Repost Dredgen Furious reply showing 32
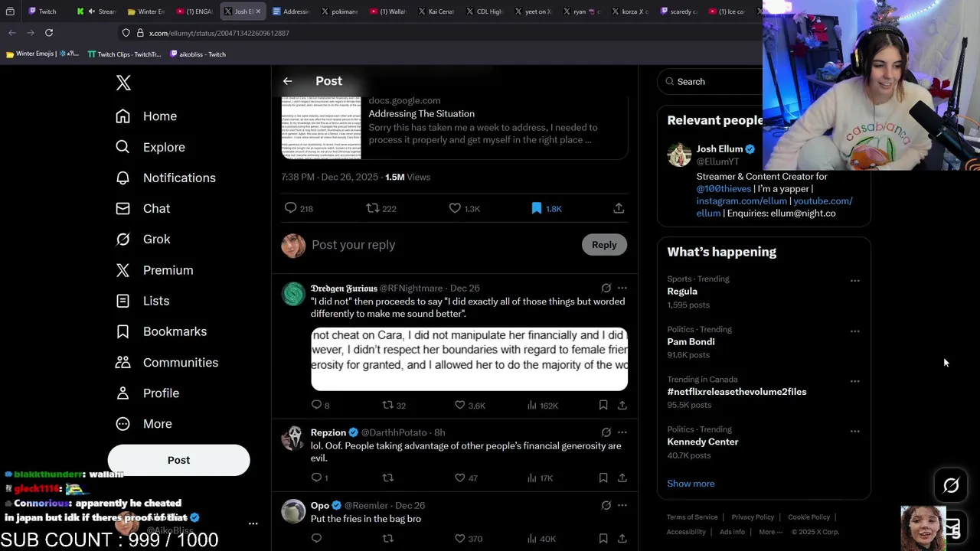Image resolution: width=980 pixels, height=551 pixels. 394,405
